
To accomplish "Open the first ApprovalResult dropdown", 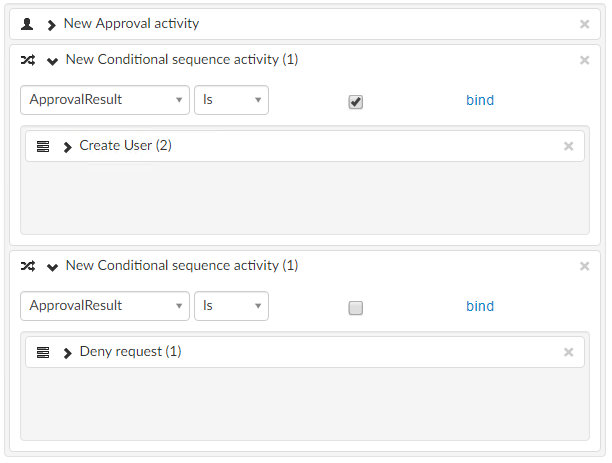I will (105, 100).
